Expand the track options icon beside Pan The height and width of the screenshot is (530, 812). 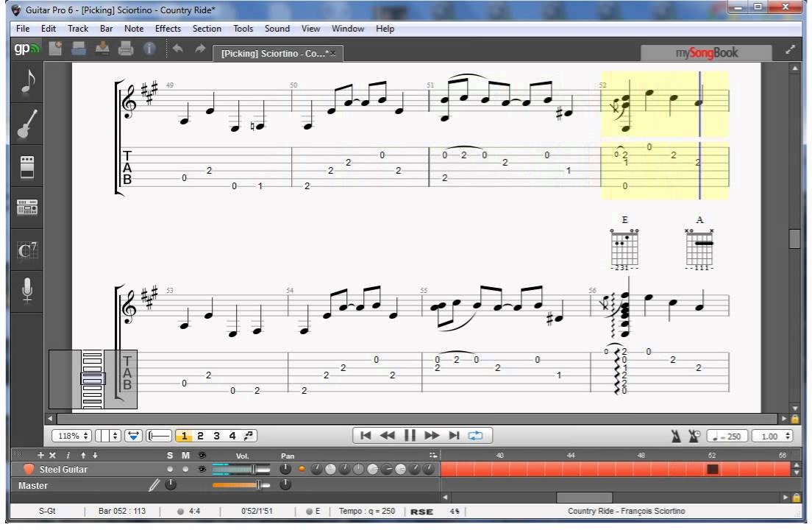[433, 455]
